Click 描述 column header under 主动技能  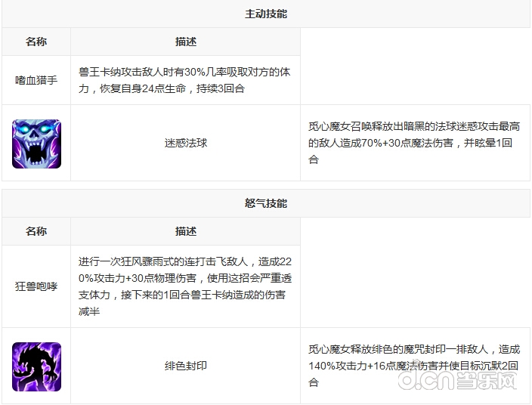coord(186,42)
